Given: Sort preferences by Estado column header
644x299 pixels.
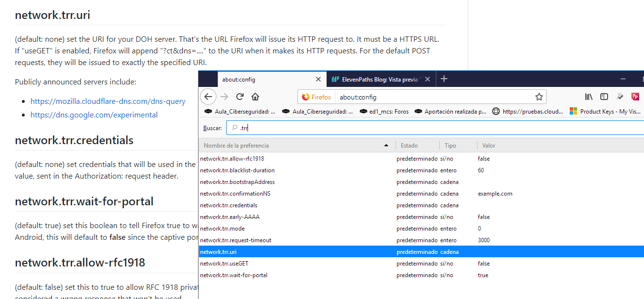Looking at the screenshot, I should (x=409, y=146).
